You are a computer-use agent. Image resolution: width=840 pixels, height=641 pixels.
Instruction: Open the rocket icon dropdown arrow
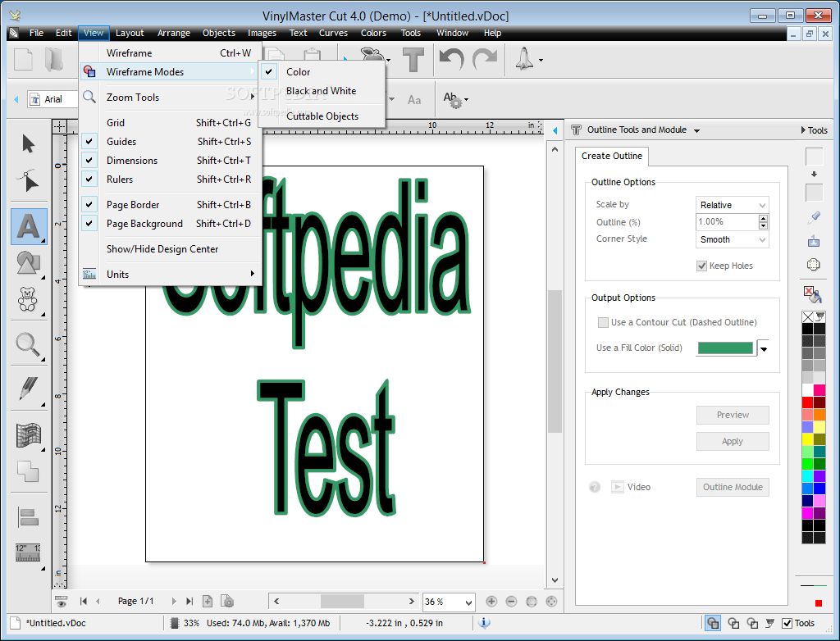coord(541,60)
